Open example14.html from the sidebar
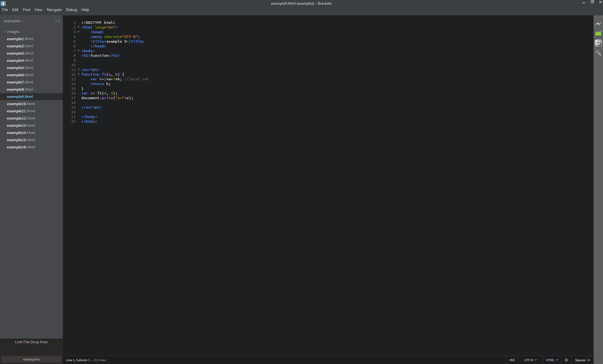 pyautogui.click(x=21, y=132)
